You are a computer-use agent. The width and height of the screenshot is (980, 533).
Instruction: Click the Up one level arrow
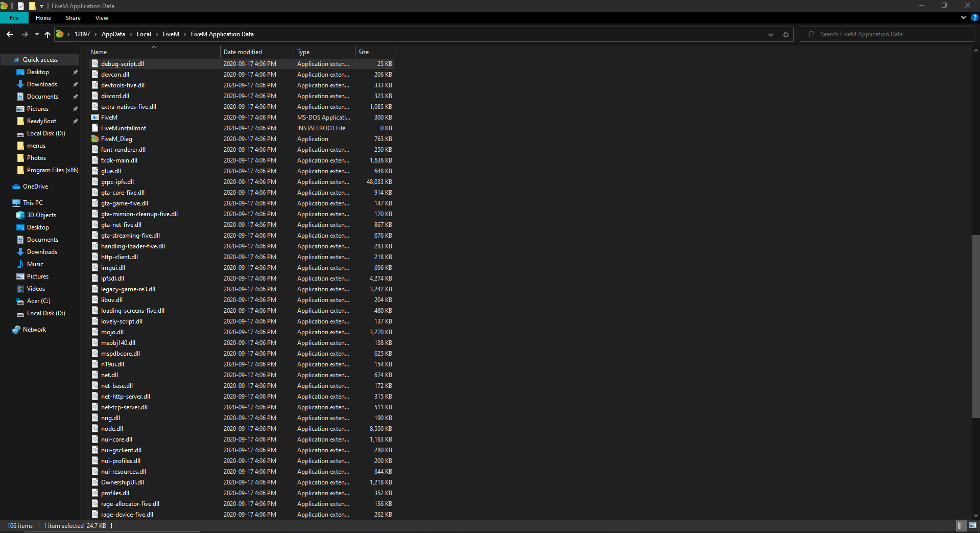(x=47, y=34)
